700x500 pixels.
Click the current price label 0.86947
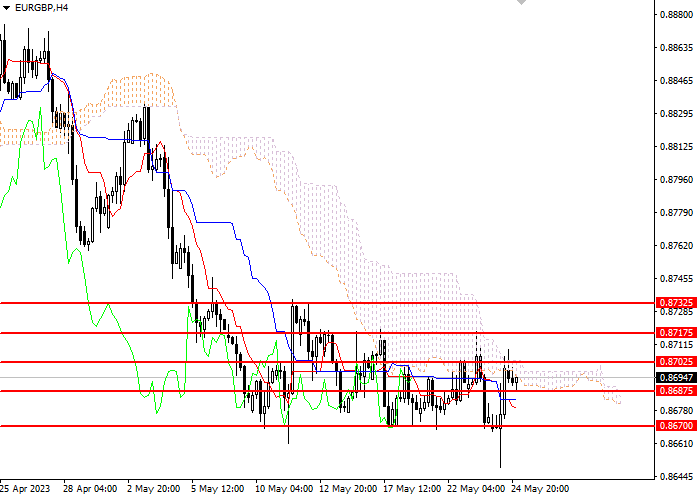676,378
